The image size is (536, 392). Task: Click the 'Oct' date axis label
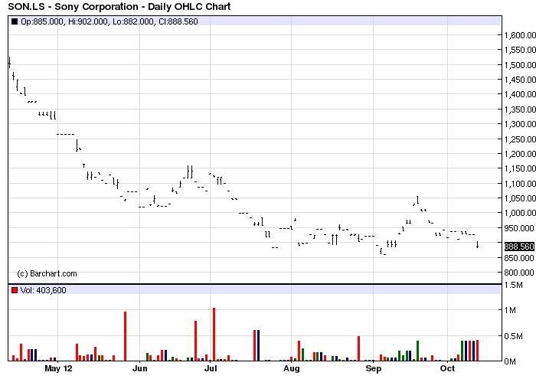(447, 368)
